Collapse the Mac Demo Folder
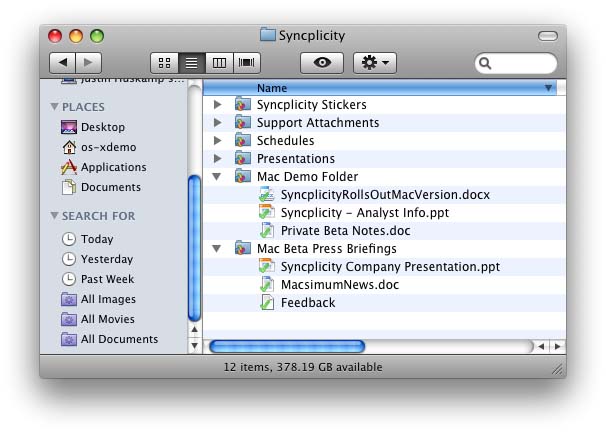The width and height of the screenshot is (606, 433). click(217, 177)
